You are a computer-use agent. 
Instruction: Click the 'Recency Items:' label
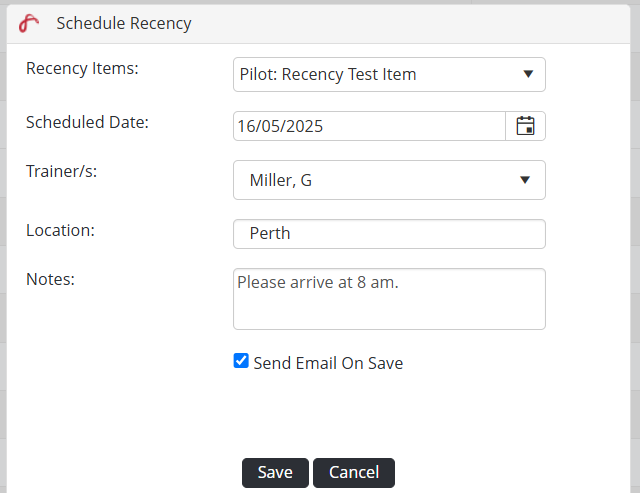(82, 69)
